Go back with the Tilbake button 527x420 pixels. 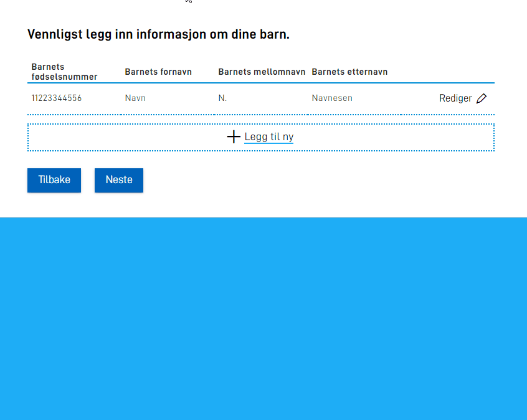[x=54, y=180]
